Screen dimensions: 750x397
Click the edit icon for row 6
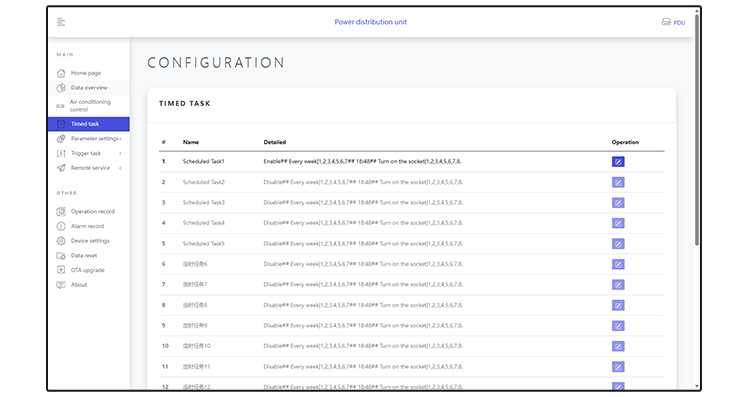click(x=618, y=264)
